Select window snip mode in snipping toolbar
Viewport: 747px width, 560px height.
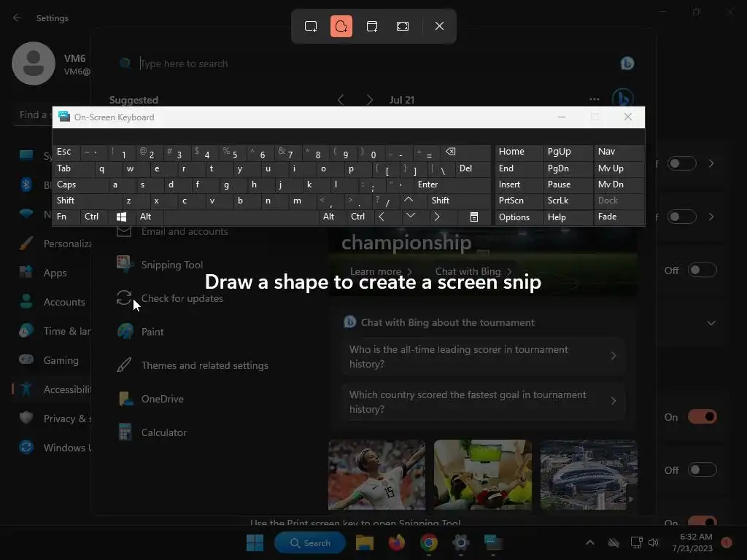(x=372, y=26)
